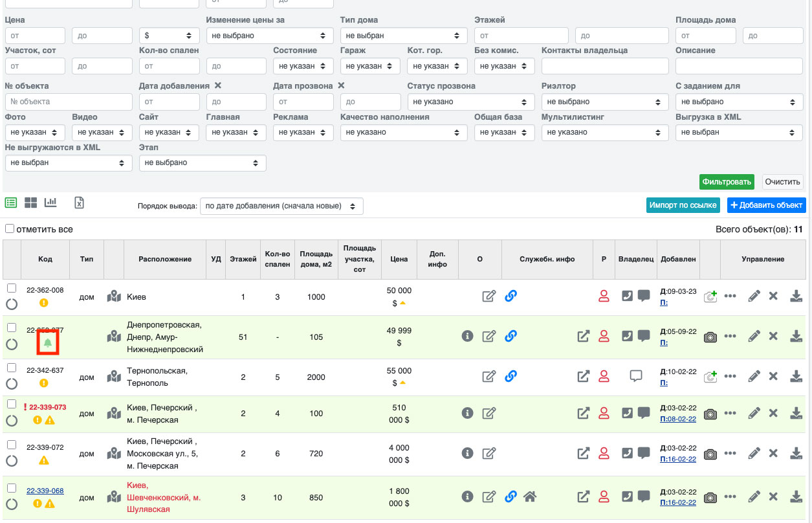Open the bar chart statistics view

(50, 203)
